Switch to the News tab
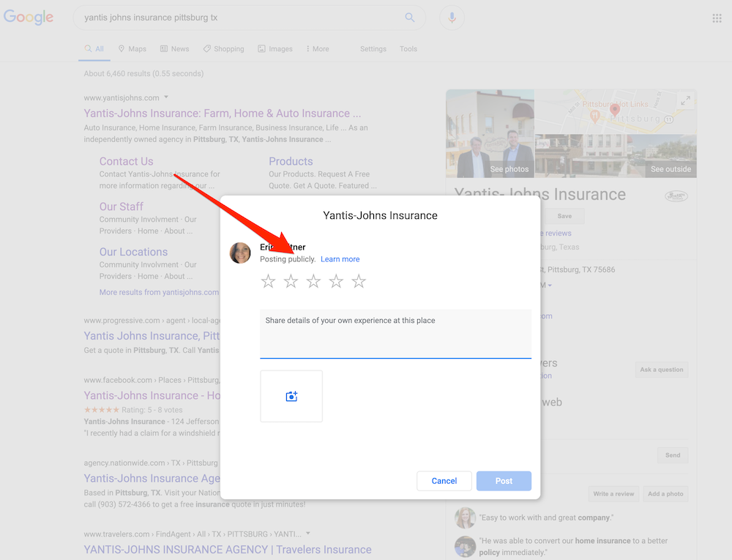This screenshot has height=560, width=732. click(x=175, y=49)
